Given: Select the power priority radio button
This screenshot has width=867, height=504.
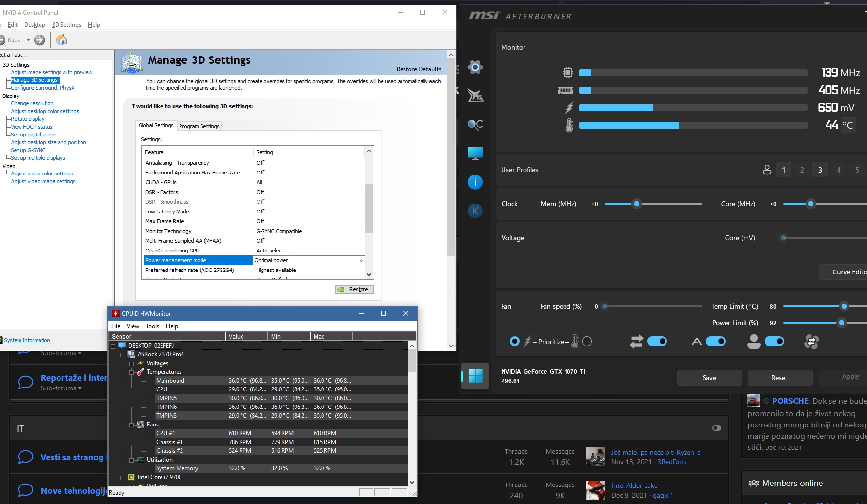Looking at the screenshot, I should (514, 342).
